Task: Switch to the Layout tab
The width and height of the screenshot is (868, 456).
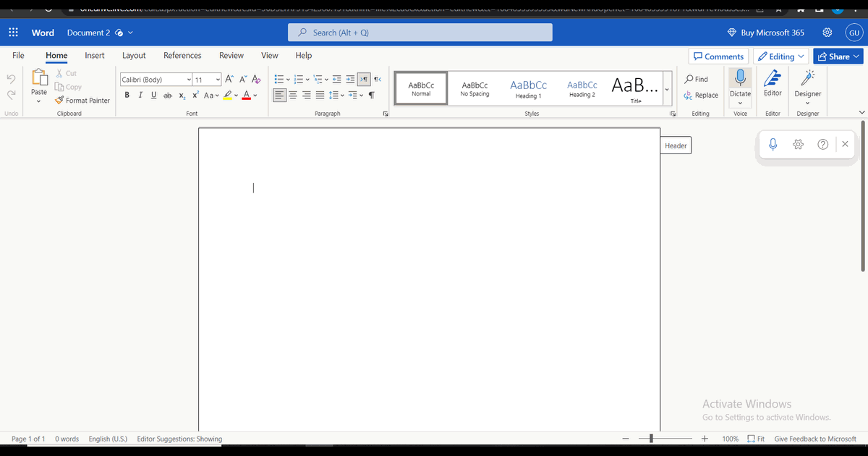Action: tap(134, 55)
